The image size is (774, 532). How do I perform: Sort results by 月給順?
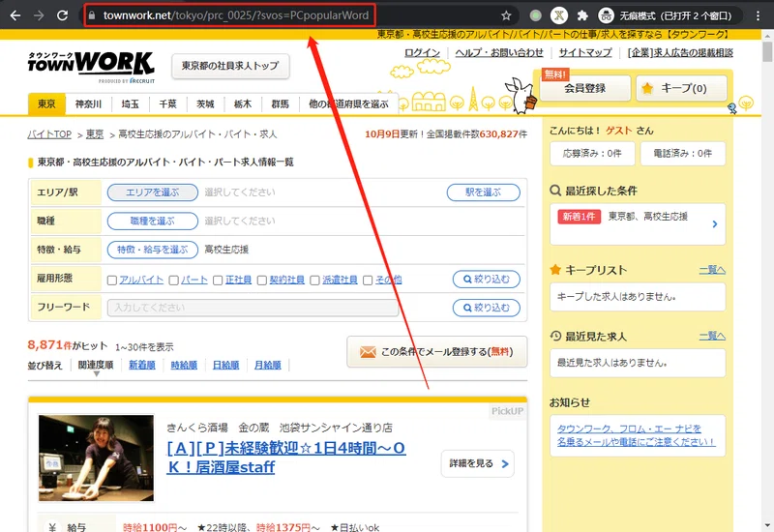click(x=268, y=366)
